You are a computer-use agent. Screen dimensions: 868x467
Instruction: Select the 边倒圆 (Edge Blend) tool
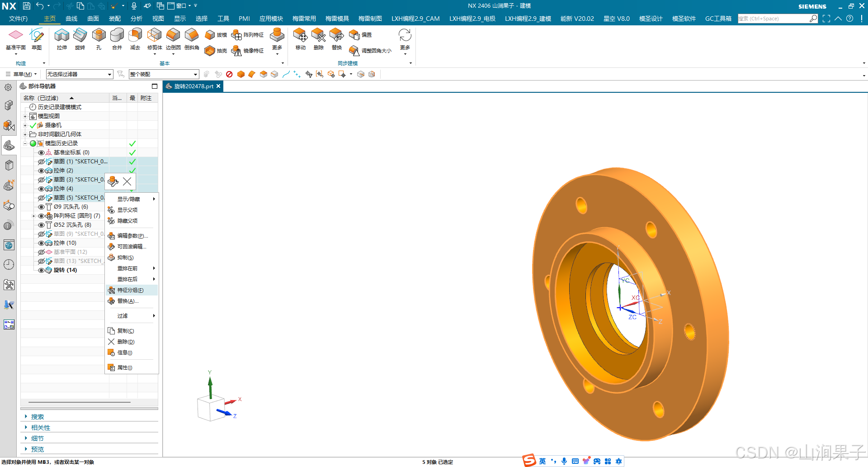[x=173, y=39]
